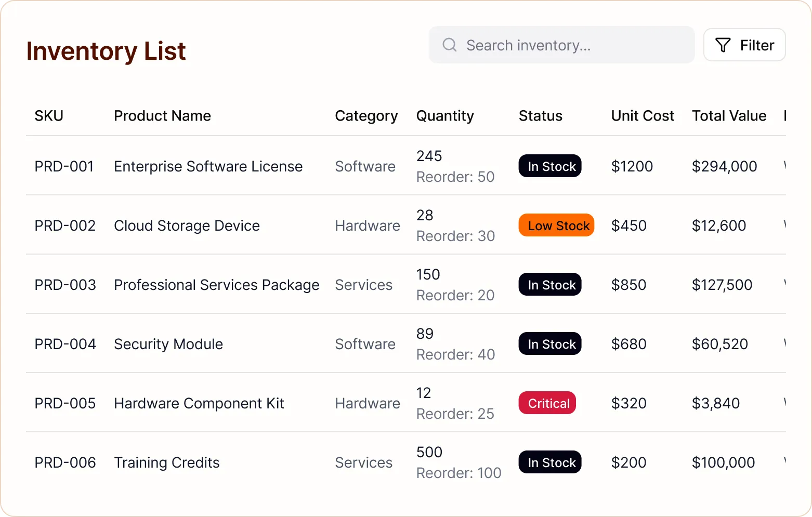This screenshot has width=812, height=517.
Task: Select the Enterprise Software License row
Action: pos(208,166)
